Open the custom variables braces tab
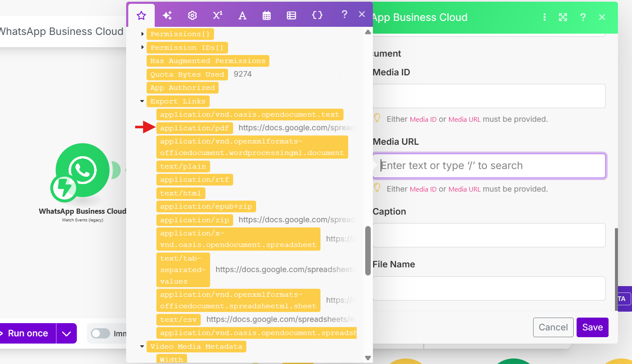The width and height of the screenshot is (632, 364). point(317,15)
